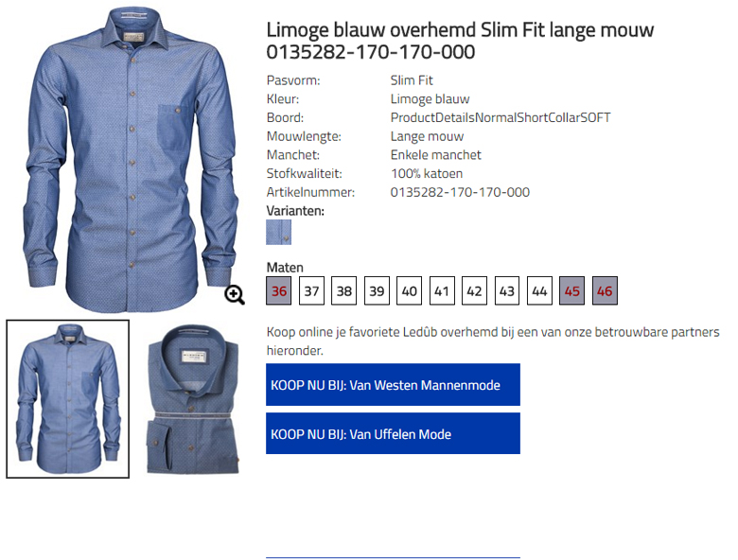Click the article number 0135282-170-170-000 value
Viewport: 738px width, 560px height.
(x=460, y=192)
